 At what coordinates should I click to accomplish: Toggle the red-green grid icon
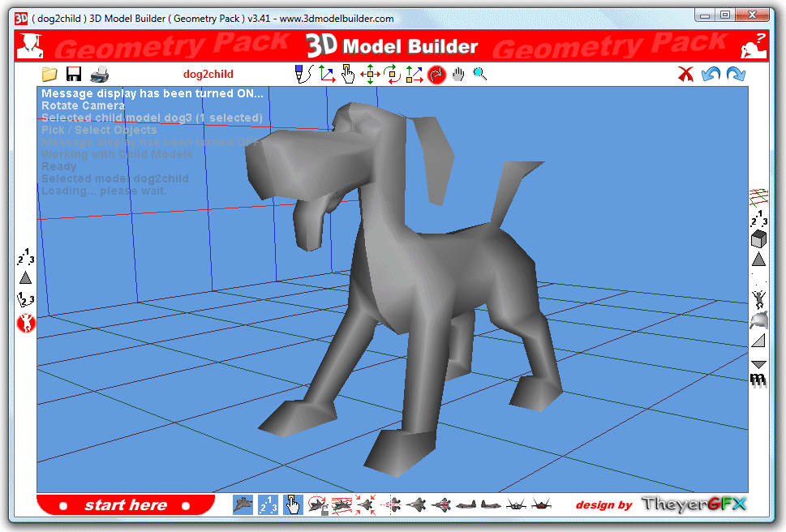coord(758,195)
